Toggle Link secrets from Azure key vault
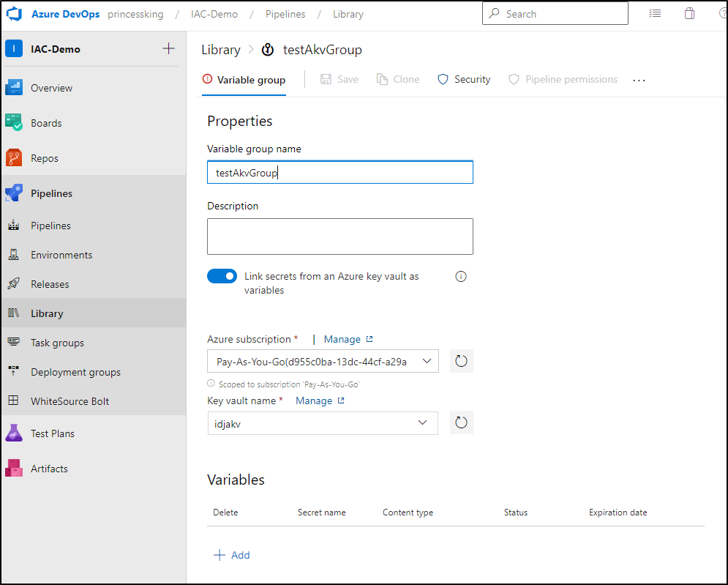Image resolution: width=728 pixels, height=585 pixels. [222, 277]
